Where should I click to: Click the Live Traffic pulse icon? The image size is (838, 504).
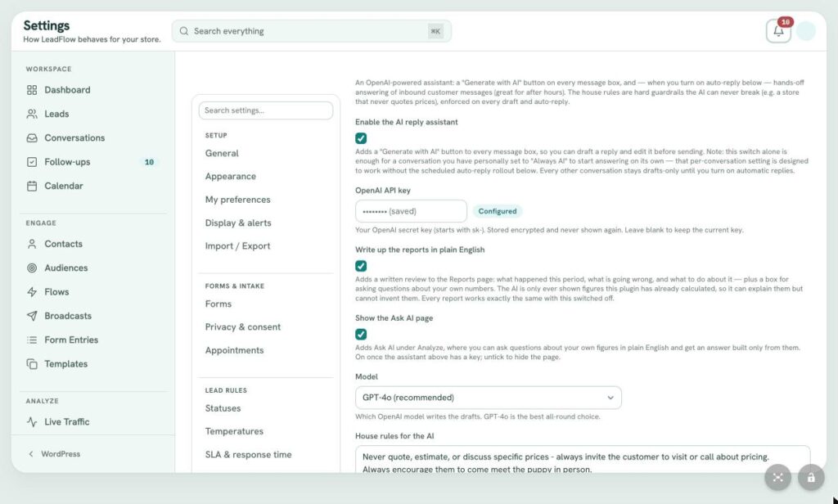(x=32, y=421)
